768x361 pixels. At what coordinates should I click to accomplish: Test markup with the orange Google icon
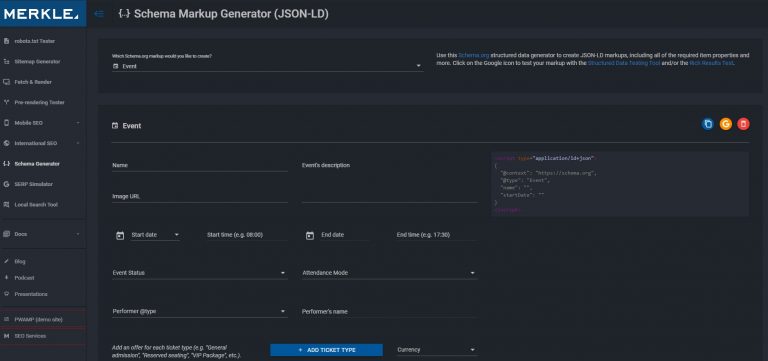725,124
